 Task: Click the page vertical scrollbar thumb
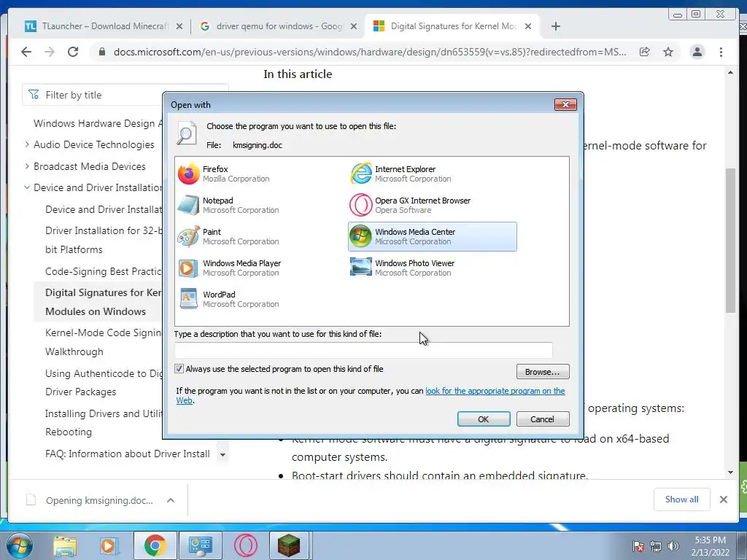(730, 241)
